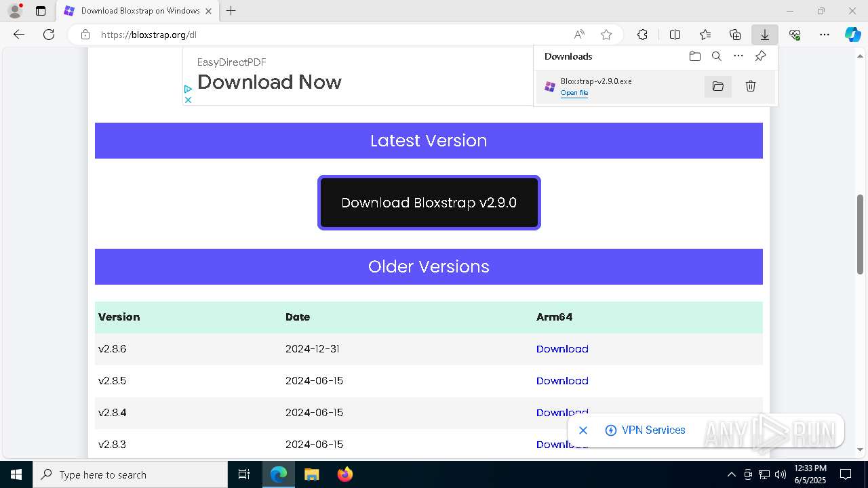Refresh the page
868x488 pixels.
(x=49, y=35)
